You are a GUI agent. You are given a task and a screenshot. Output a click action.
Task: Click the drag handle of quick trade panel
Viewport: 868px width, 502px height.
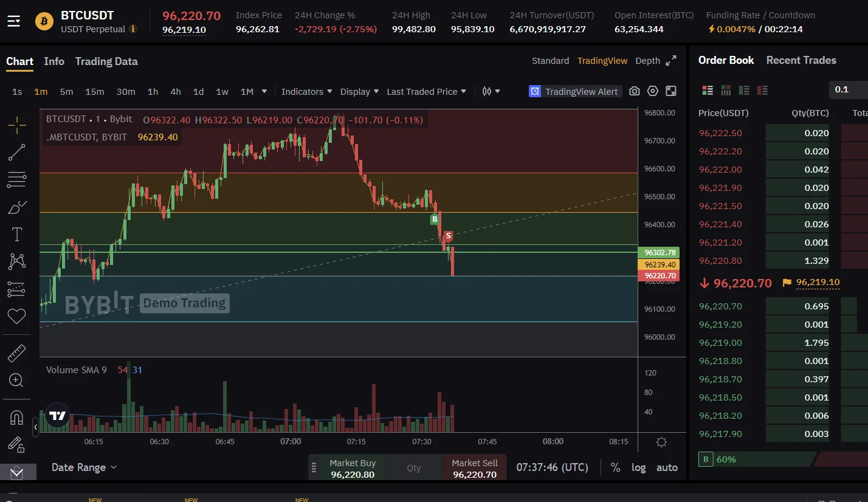(314, 467)
